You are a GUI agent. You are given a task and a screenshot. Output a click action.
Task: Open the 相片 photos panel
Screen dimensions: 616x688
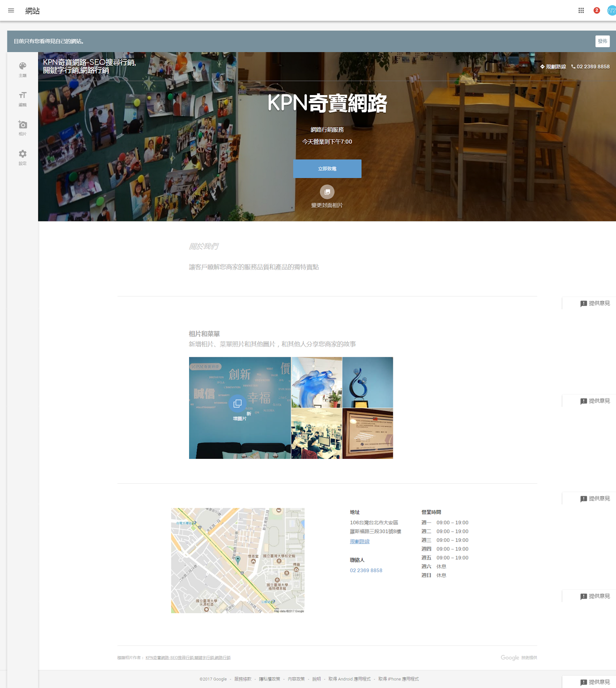tap(23, 128)
